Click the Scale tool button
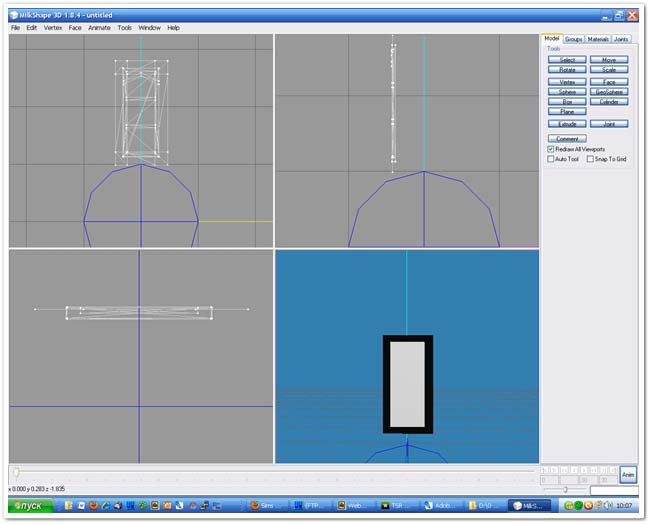The height and width of the screenshot is (524, 650). [x=609, y=70]
